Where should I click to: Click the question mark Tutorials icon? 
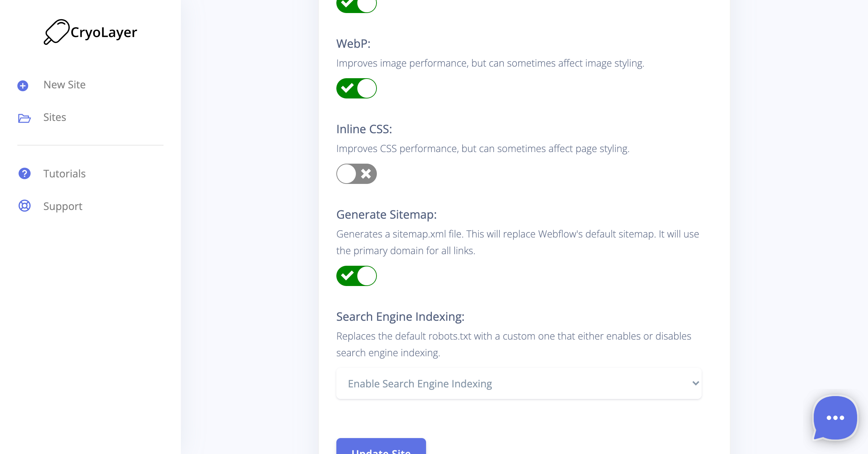[x=24, y=174]
